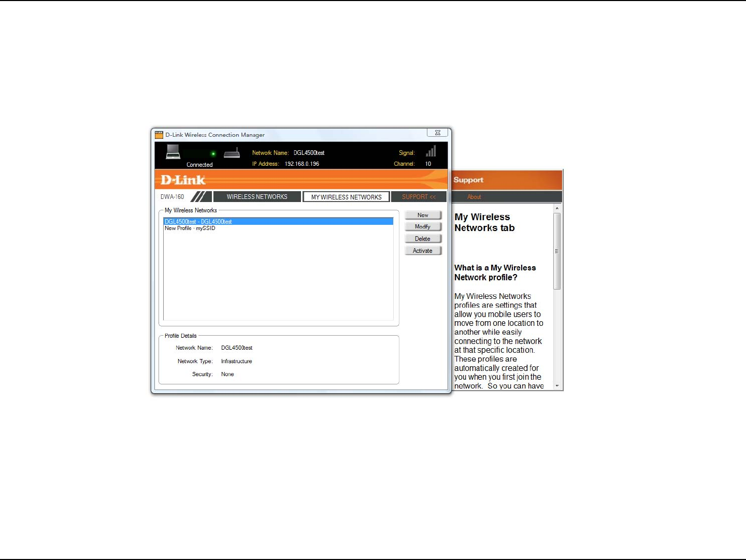Click the My Wireless Networks tab heading
Screen dimensions: 746x560
coord(484,222)
